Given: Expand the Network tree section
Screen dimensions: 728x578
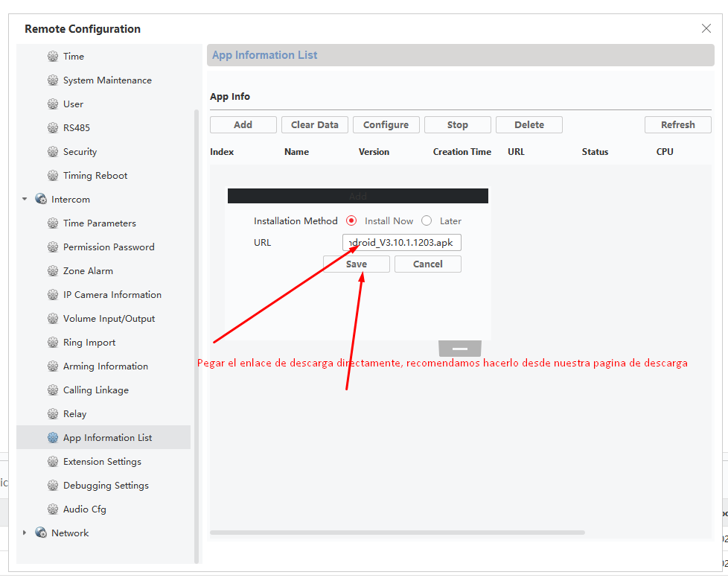Looking at the screenshot, I should (x=25, y=533).
